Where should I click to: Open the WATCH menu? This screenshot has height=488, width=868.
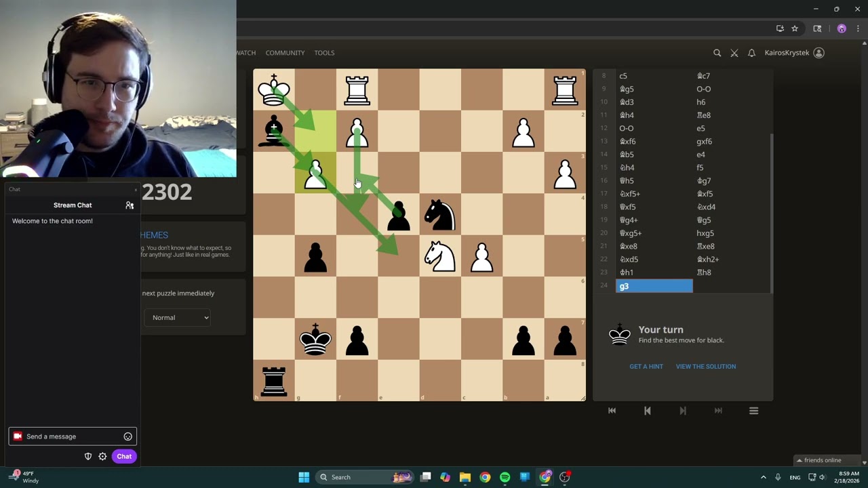click(245, 53)
